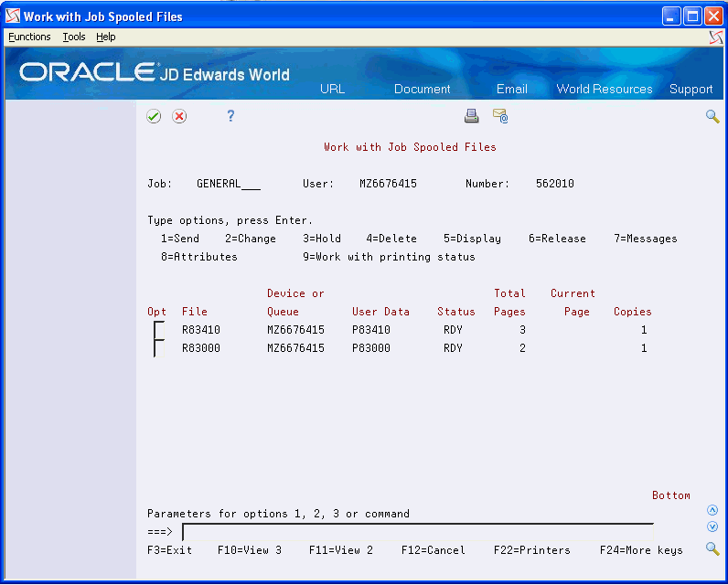Image resolution: width=728 pixels, height=585 pixels.
Task: Click the magnifier icon at top right
Action: tap(712, 116)
